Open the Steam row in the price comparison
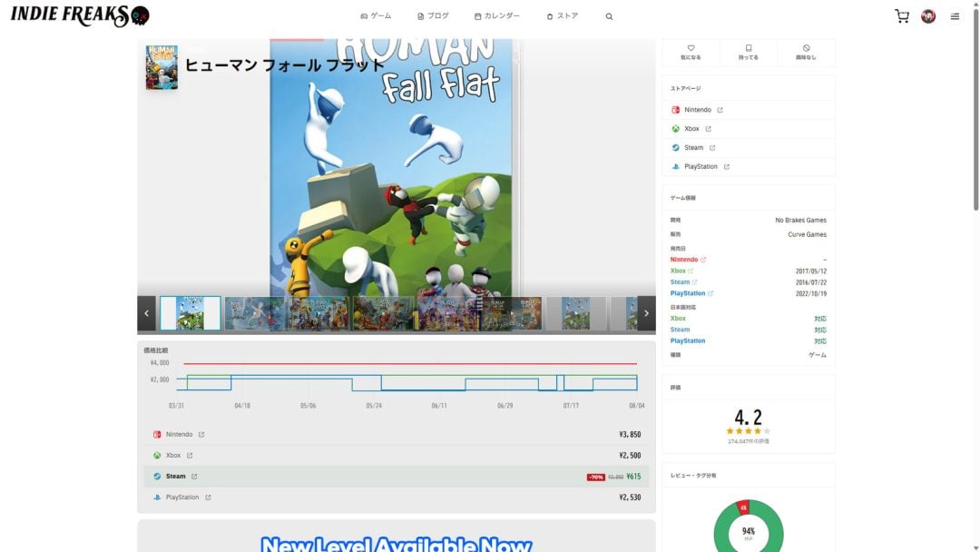The image size is (980, 552). pyautogui.click(x=397, y=477)
